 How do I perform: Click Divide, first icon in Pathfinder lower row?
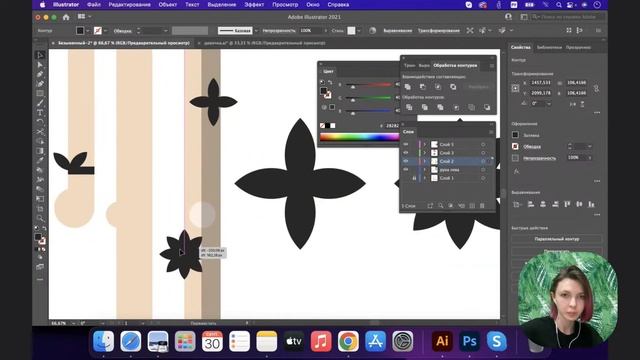click(409, 107)
